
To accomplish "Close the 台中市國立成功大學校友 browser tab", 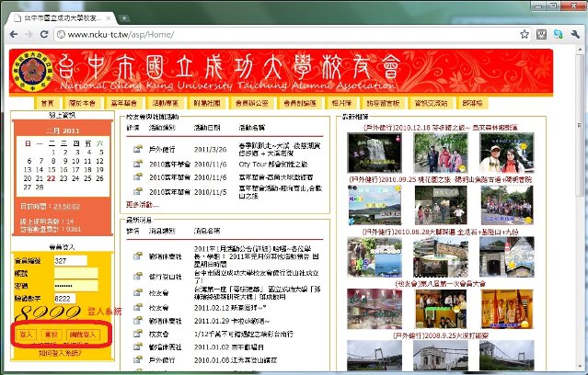I will 109,18.
